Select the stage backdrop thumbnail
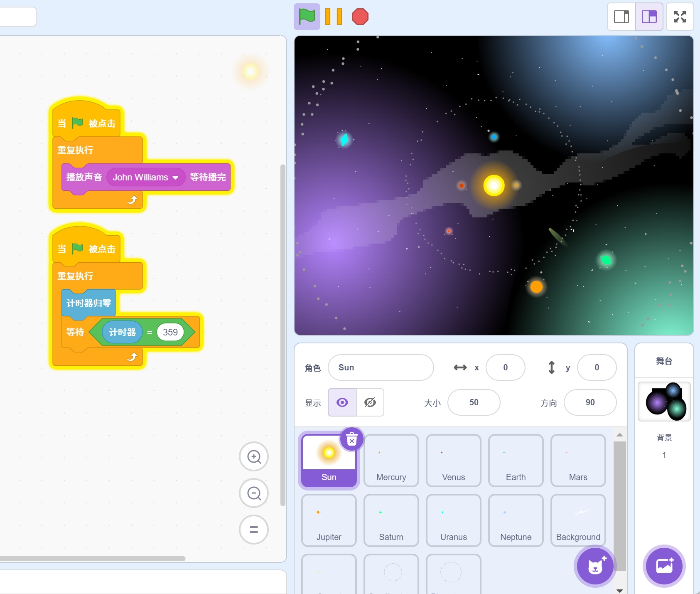Screen dimensions: 700x594 pyautogui.click(x=664, y=402)
